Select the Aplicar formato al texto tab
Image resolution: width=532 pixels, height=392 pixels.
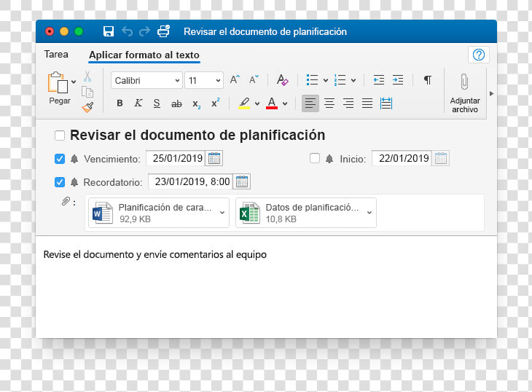tap(144, 55)
